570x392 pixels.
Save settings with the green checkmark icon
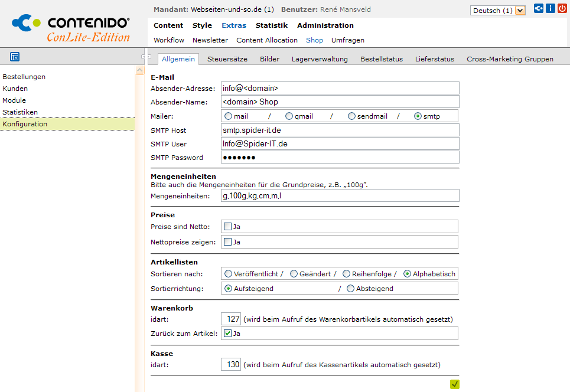pyautogui.click(x=454, y=384)
